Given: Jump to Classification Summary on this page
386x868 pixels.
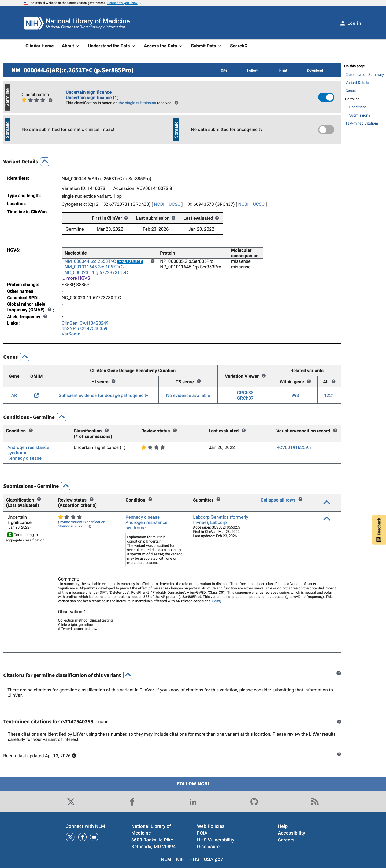Looking at the screenshot, I should click(364, 74).
